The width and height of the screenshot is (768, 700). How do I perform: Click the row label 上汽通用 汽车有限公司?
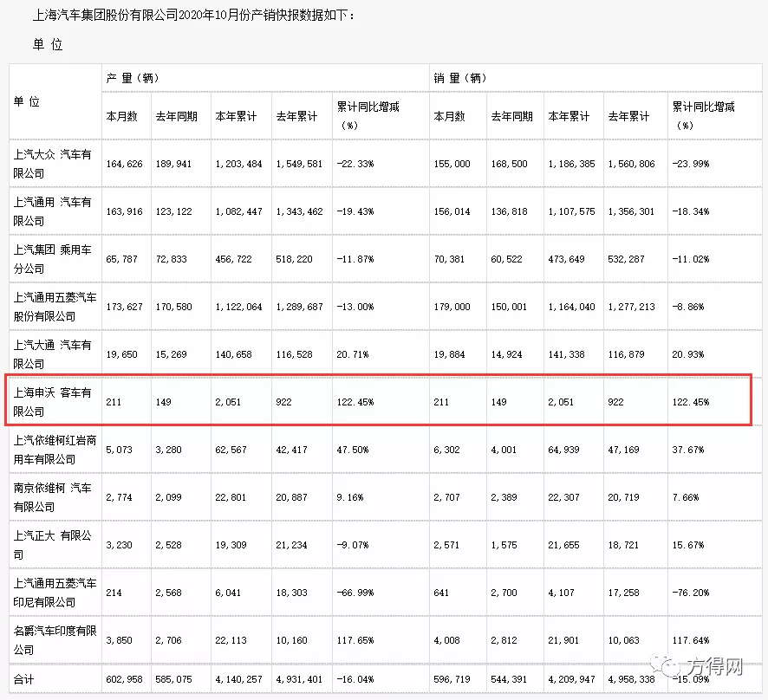coord(52,211)
